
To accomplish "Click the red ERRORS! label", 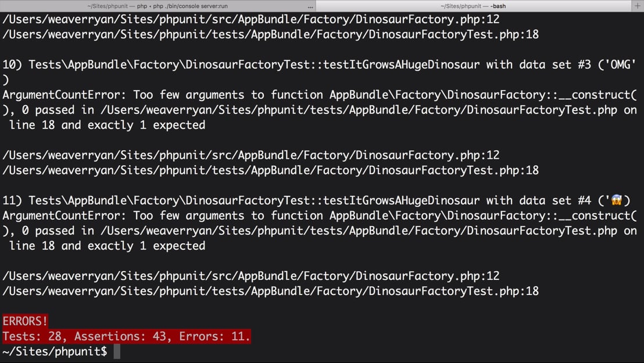I will coord(25,321).
